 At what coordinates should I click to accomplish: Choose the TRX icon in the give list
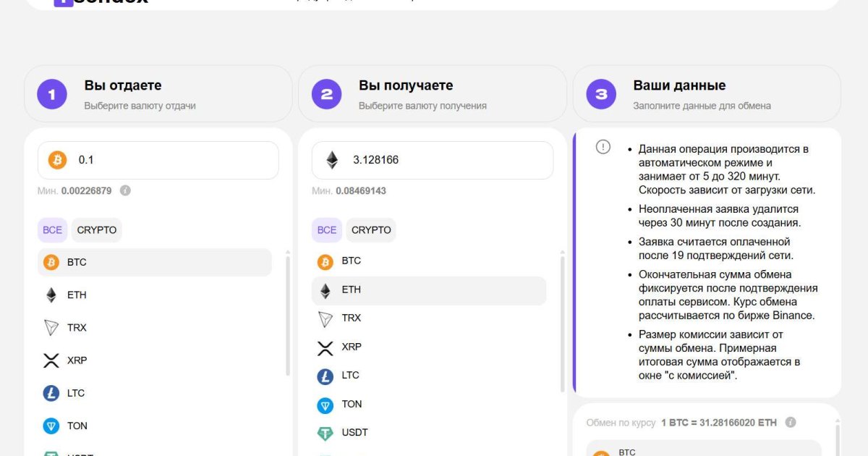pyautogui.click(x=51, y=328)
